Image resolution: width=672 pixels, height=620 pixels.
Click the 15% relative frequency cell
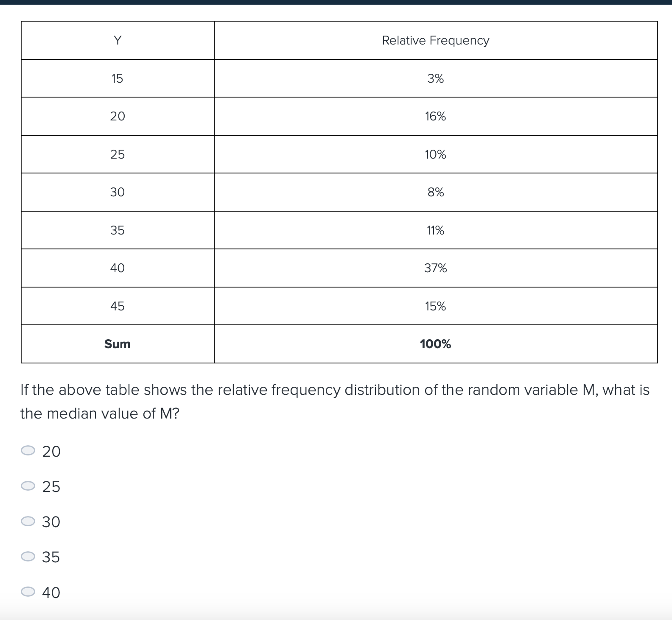(x=435, y=306)
